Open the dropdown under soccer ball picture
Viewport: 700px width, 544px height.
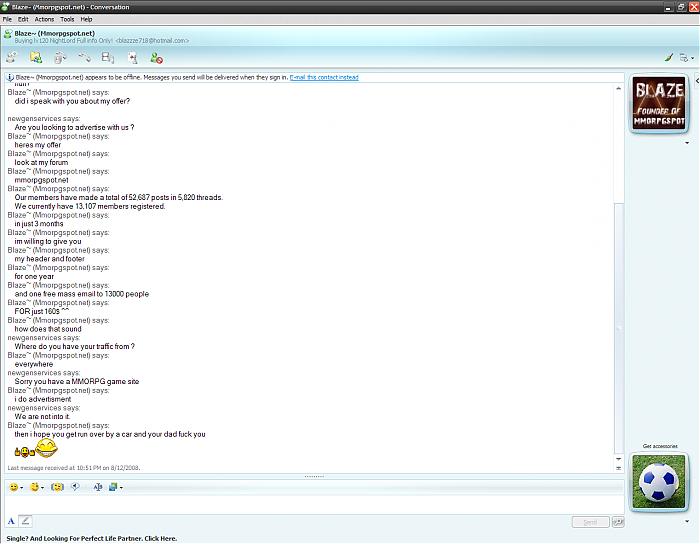(x=687, y=521)
